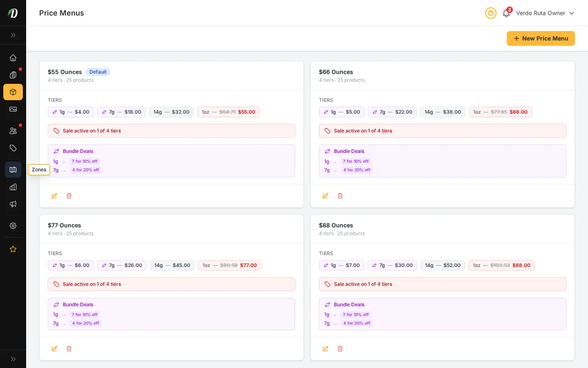Delete the $66 Ounces price menu
Screen dimensions: 588x368
tap(340, 196)
